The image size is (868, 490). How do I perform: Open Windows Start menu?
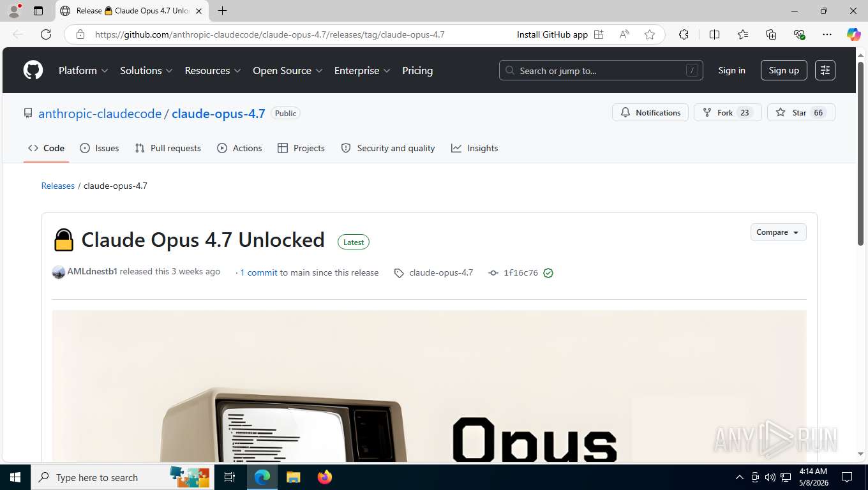click(x=15, y=477)
